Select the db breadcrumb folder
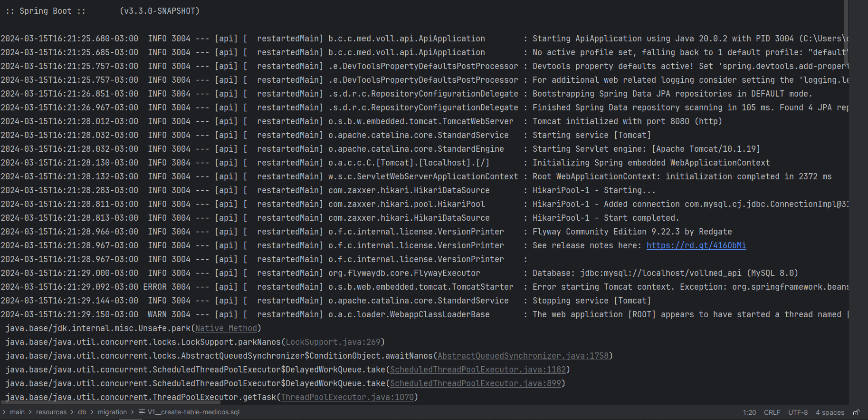This screenshot has height=420, width=868. coord(82,412)
